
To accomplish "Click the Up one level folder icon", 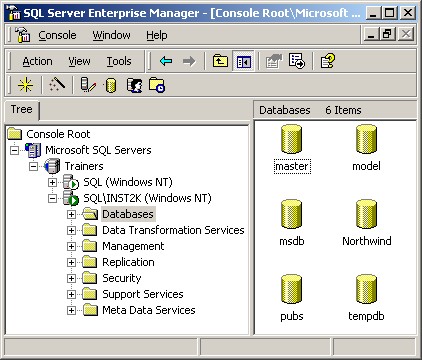I will tap(220, 61).
